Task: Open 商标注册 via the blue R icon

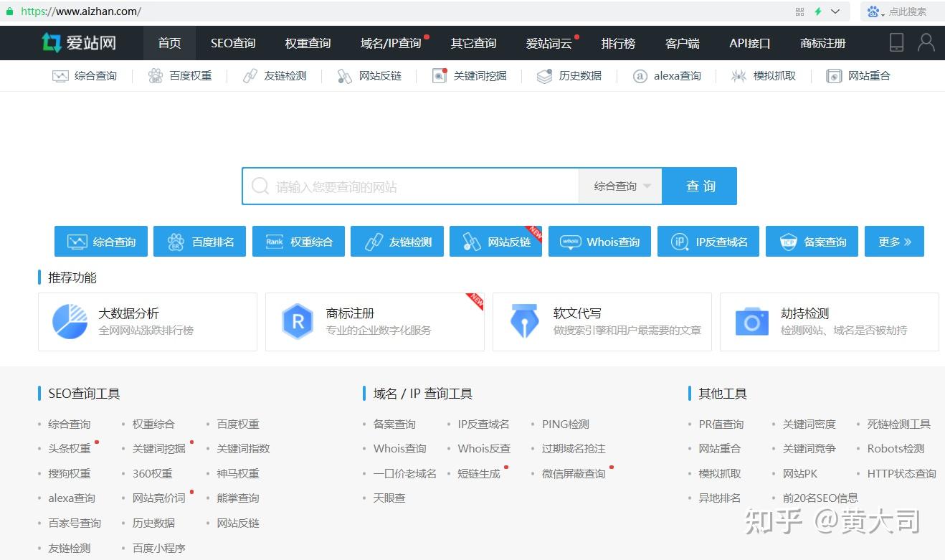Action: [x=298, y=321]
